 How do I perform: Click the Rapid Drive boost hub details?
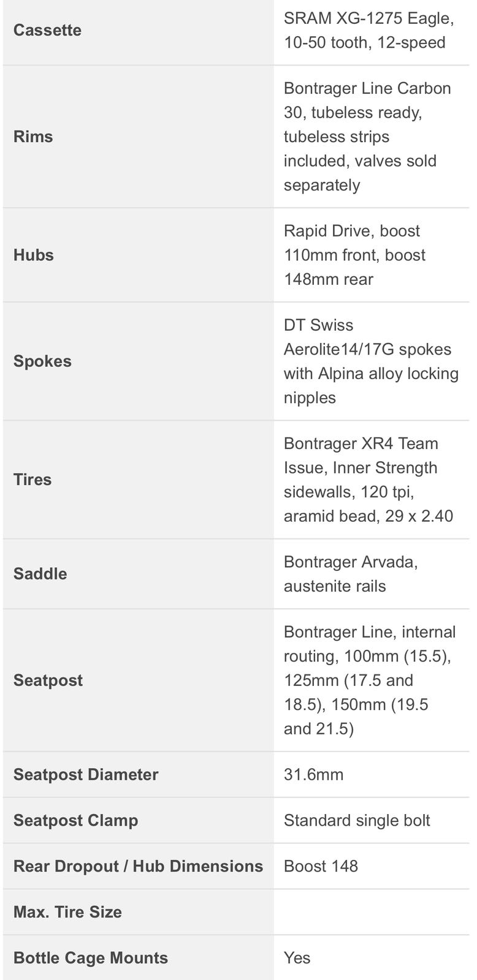point(354,255)
